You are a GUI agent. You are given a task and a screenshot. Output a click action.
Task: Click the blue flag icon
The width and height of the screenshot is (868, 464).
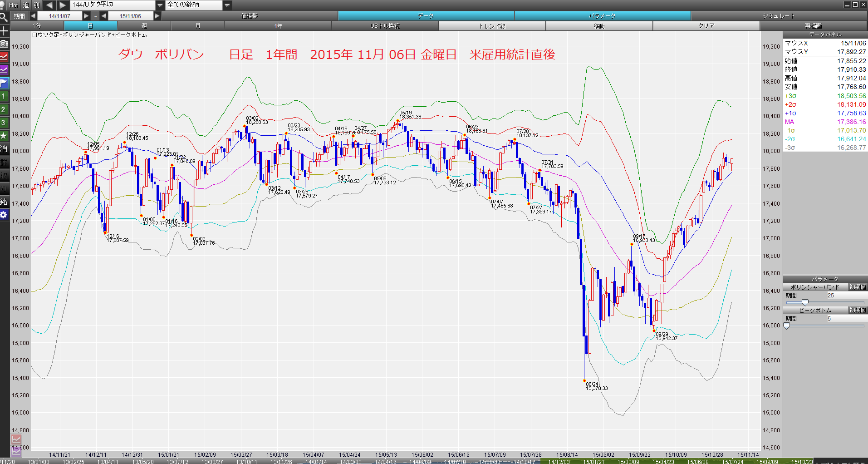4,83
